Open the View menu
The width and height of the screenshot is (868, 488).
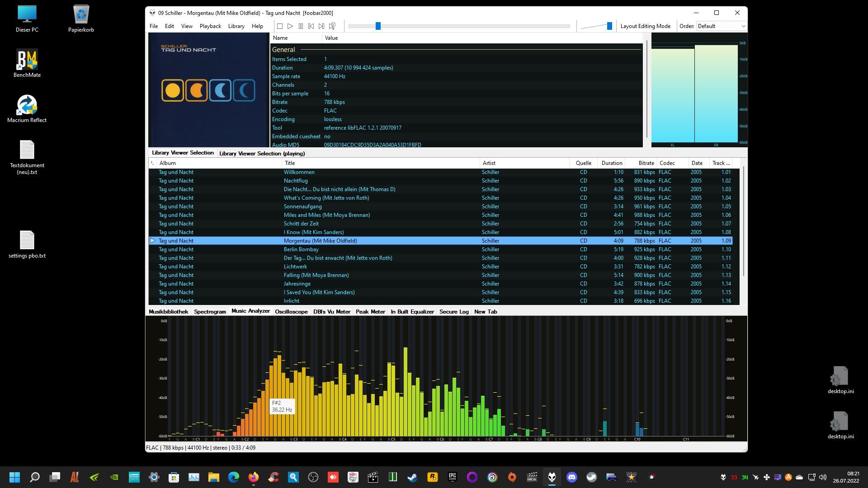[187, 26]
